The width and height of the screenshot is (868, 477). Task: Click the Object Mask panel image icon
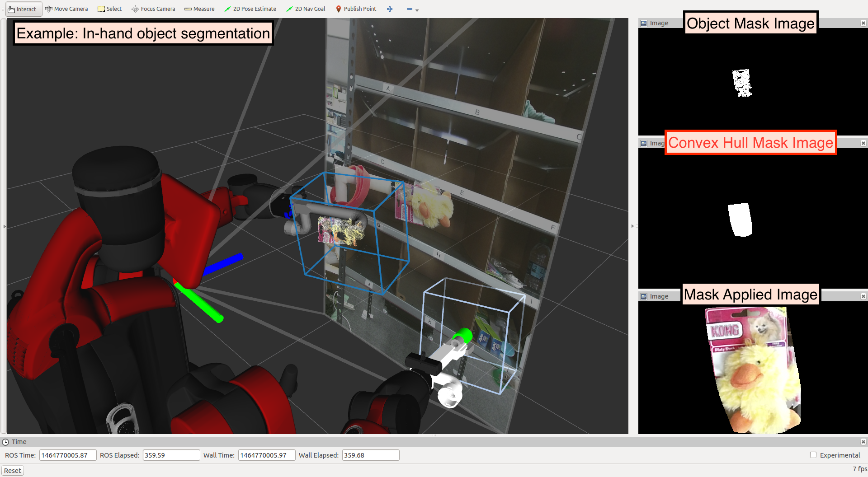point(644,23)
